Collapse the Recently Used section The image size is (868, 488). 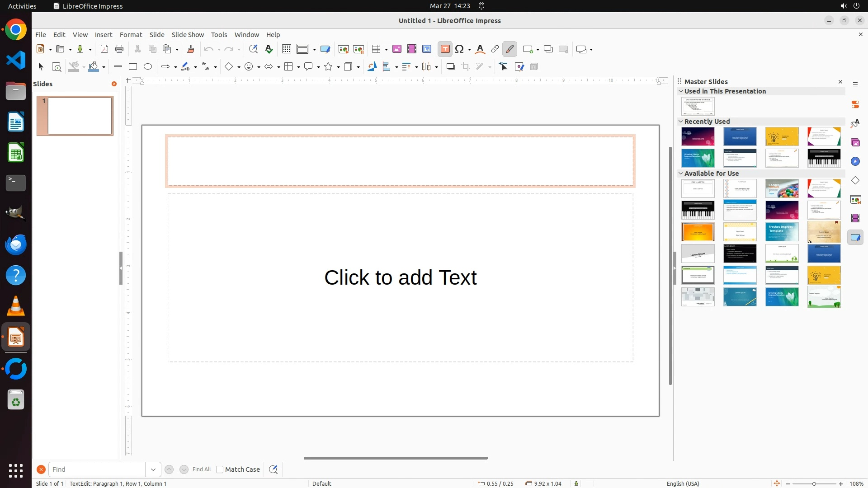pos(681,122)
